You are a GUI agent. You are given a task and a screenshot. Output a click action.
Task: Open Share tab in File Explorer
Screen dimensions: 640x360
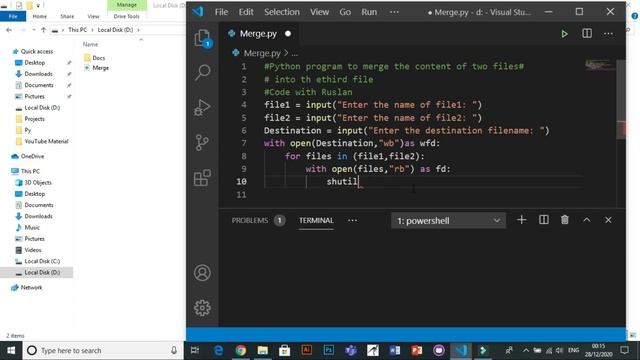67,16
